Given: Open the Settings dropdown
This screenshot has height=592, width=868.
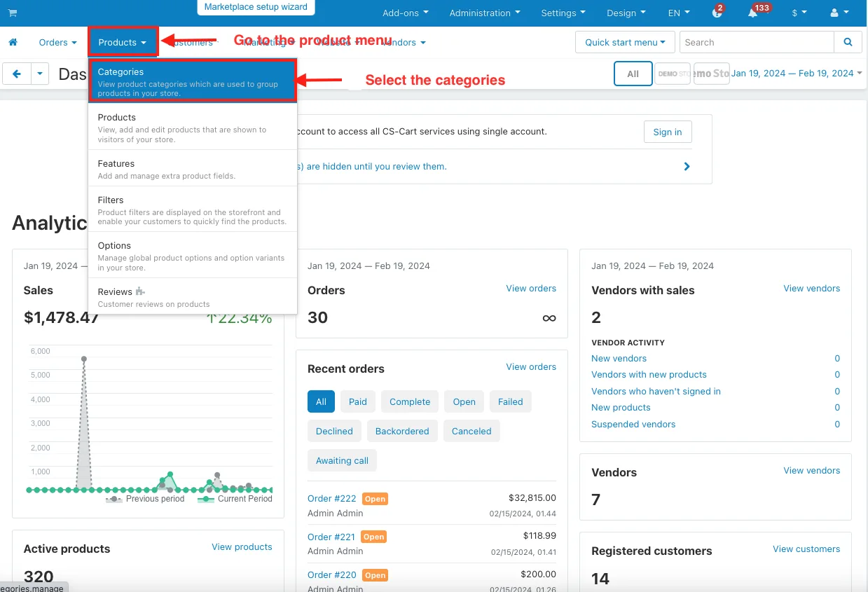Looking at the screenshot, I should pos(563,13).
